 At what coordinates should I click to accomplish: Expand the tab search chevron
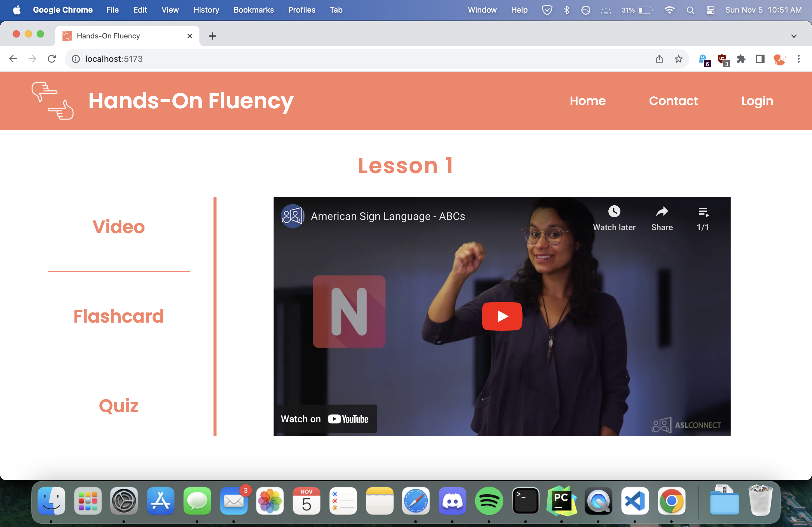(x=794, y=36)
